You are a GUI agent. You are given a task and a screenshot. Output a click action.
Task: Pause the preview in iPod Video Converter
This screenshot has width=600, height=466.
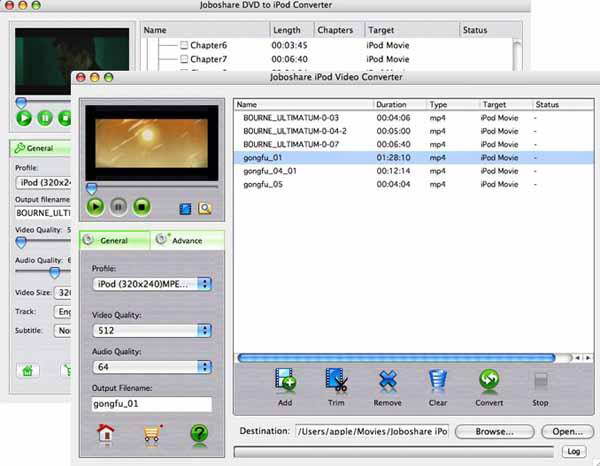pyautogui.click(x=119, y=207)
